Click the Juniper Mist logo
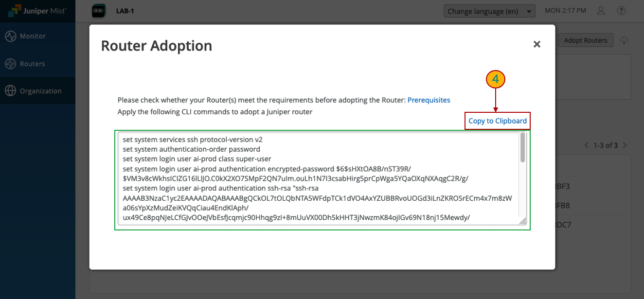The width and height of the screenshot is (644, 299). 37,11
